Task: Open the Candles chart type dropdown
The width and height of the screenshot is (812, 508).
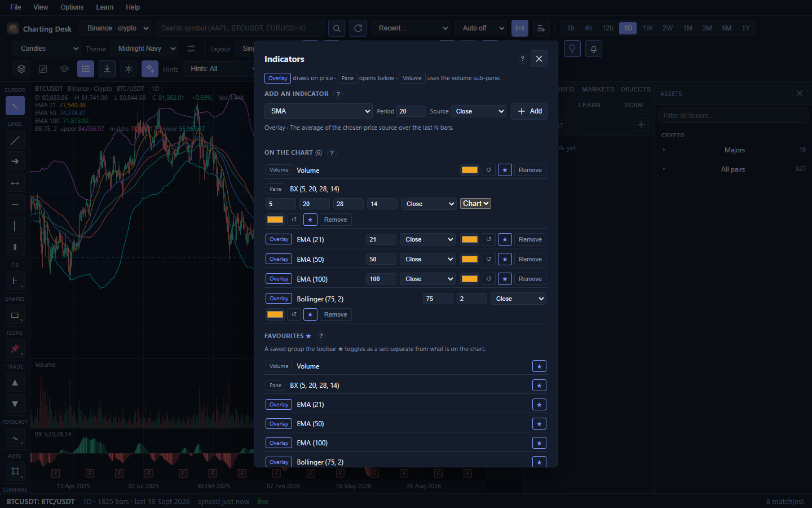Action: tap(47, 49)
